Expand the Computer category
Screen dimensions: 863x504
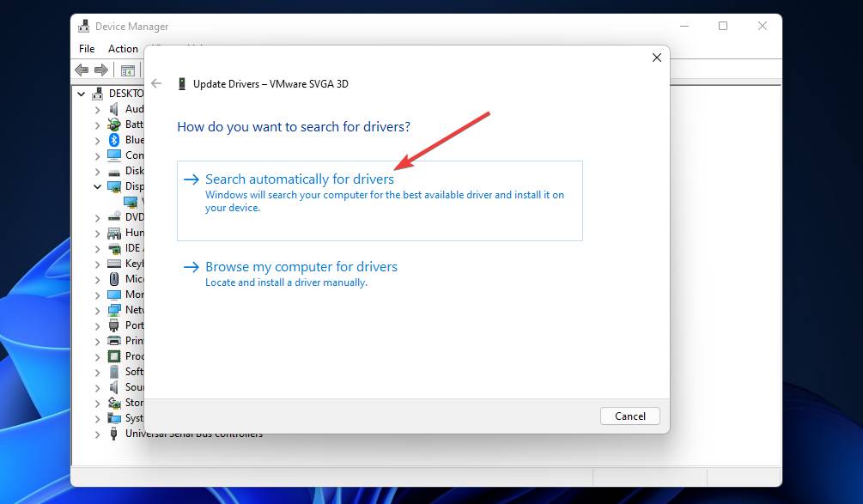click(x=97, y=155)
